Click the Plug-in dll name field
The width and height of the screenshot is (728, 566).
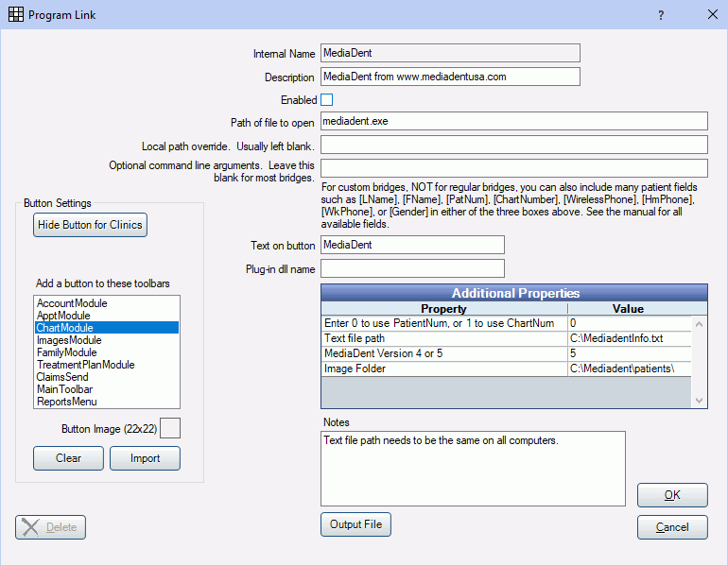412,268
